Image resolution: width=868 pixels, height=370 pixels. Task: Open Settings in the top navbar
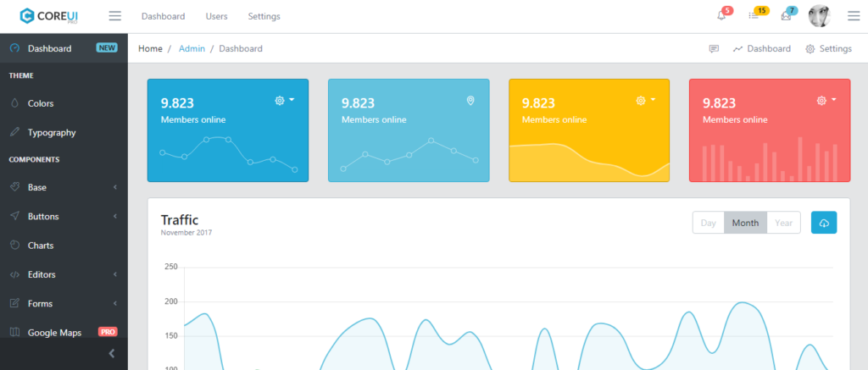point(264,17)
